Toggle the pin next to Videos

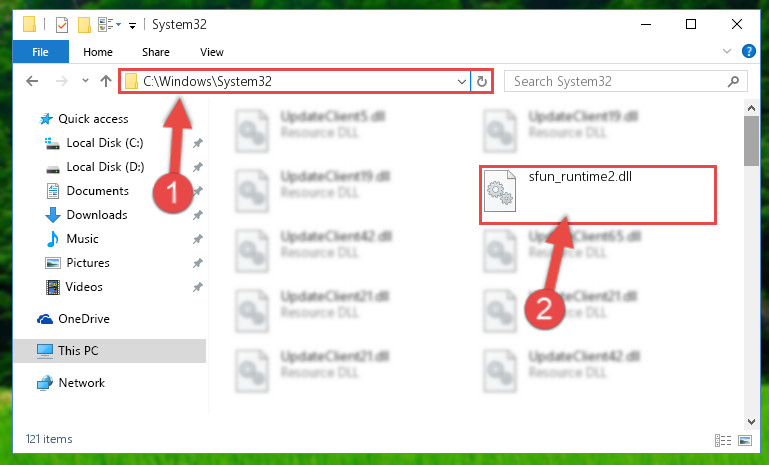coord(198,287)
